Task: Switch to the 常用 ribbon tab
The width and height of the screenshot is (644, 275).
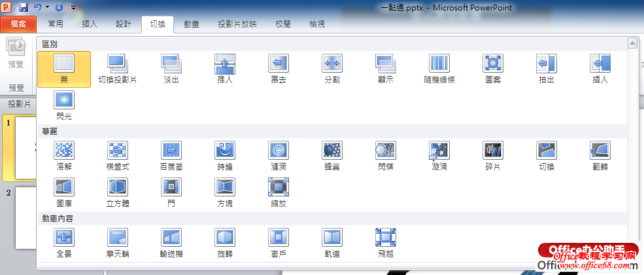Action: 56,24
